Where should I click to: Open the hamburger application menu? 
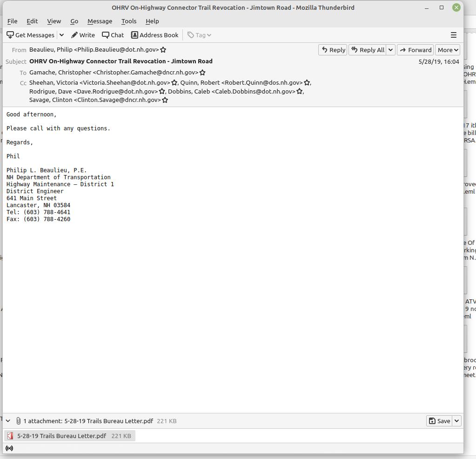tap(453, 35)
